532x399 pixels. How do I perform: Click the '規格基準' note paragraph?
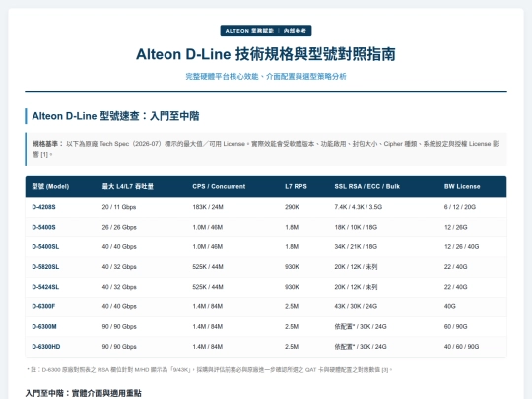point(266,149)
